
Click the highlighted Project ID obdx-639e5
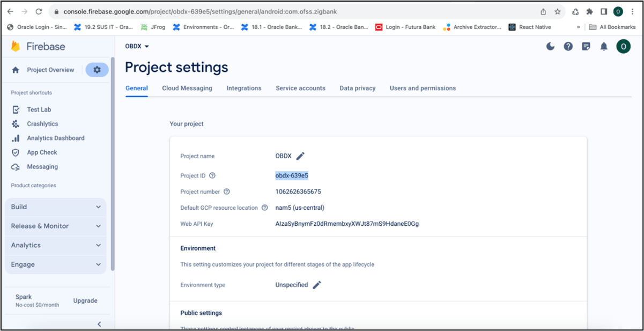[292, 175]
